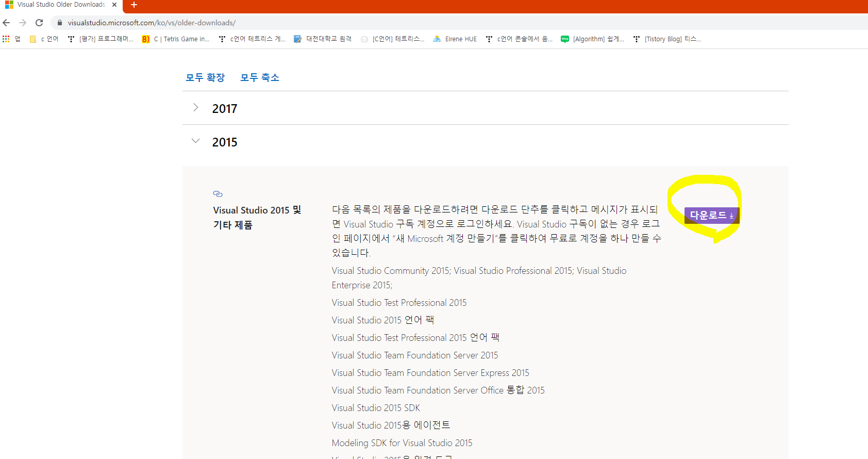Open the 'c 언어' bookmark folder
This screenshot has width=868, height=459.
(x=44, y=39)
